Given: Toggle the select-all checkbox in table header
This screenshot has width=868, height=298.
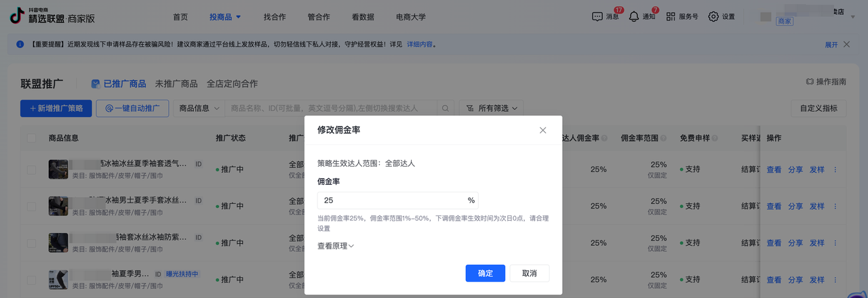Looking at the screenshot, I should click(x=32, y=138).
